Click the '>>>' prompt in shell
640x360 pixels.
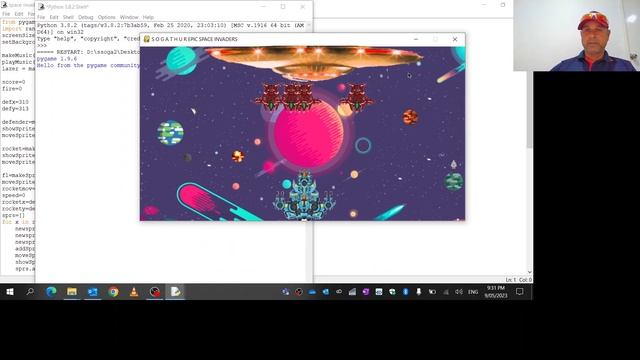pos(42,46)
